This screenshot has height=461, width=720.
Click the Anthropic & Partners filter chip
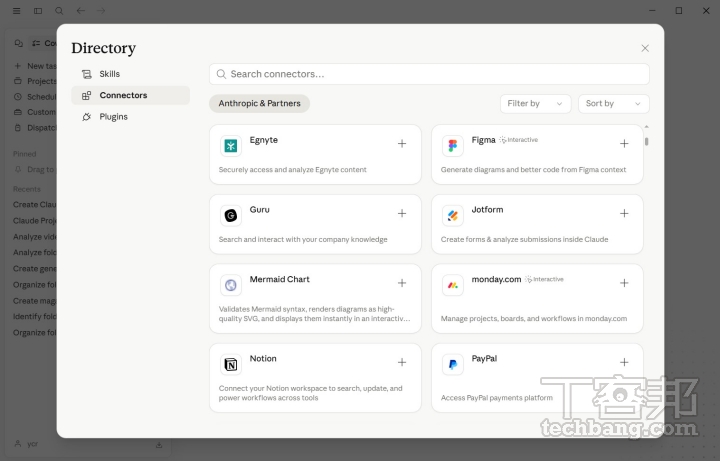click(259, 103)
